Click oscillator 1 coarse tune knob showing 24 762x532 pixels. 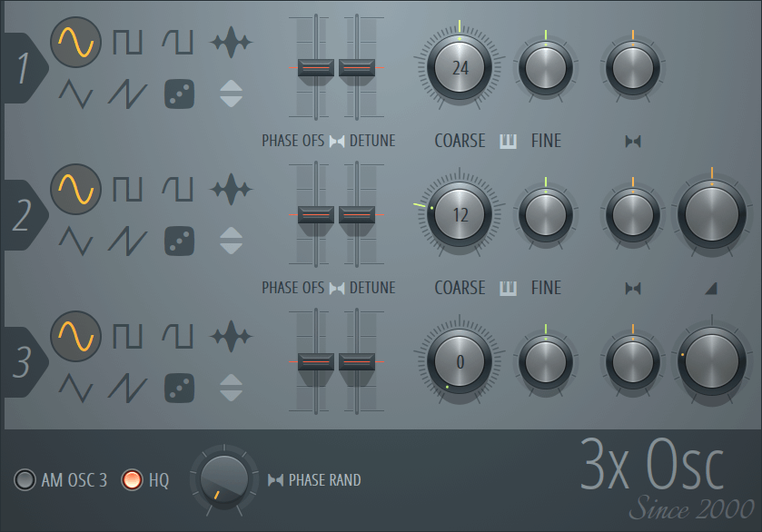(460, 68)
